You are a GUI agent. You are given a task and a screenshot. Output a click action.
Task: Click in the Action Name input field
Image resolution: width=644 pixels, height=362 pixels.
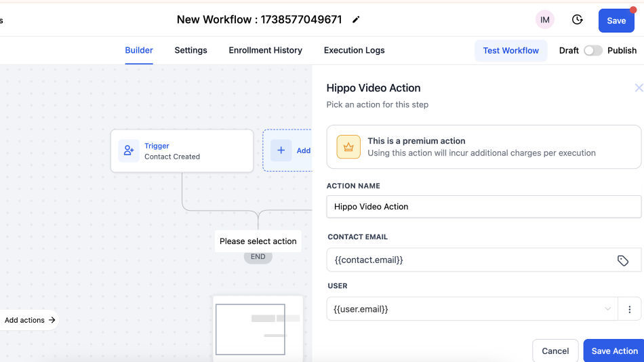point(483,207)
